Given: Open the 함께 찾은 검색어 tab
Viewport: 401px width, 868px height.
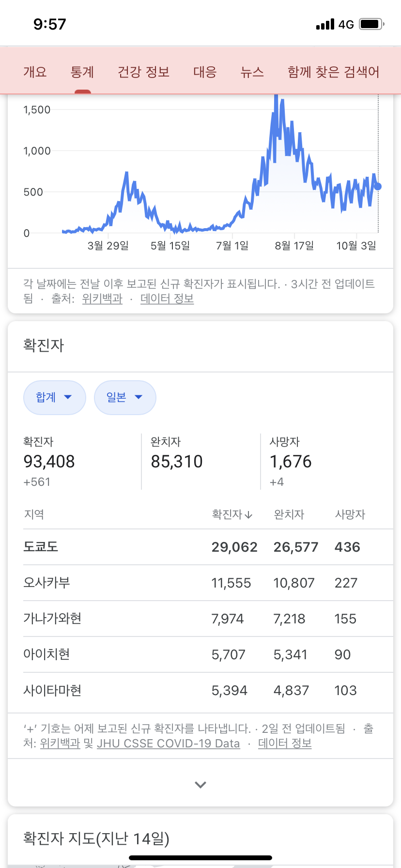Looking at the screenshot, I should (333, 72).
